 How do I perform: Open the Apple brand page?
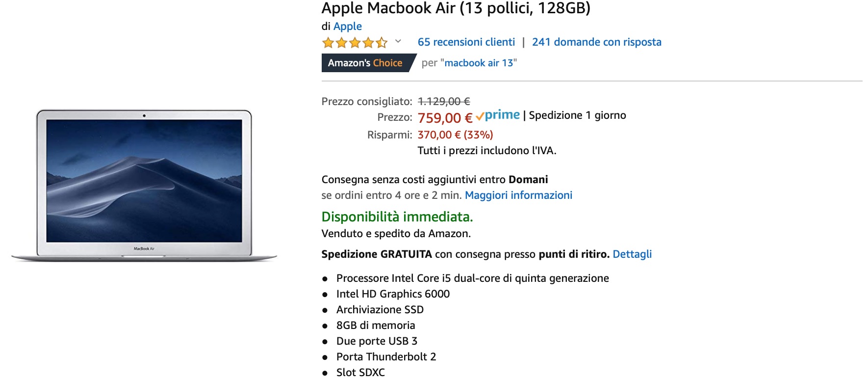pyautogui.click(x=347, y=27)
